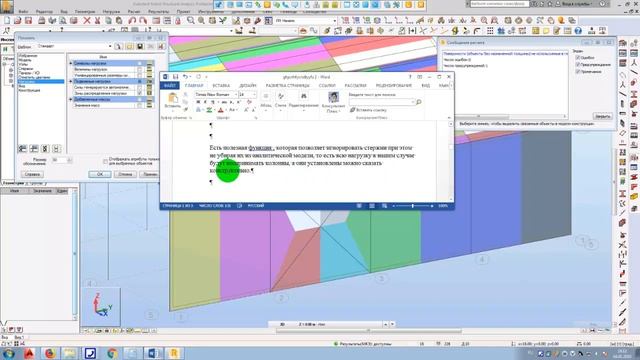
Task: Switch to the Page Layout tab in Word
Action: pyautogui.click(x=288, y=86)
